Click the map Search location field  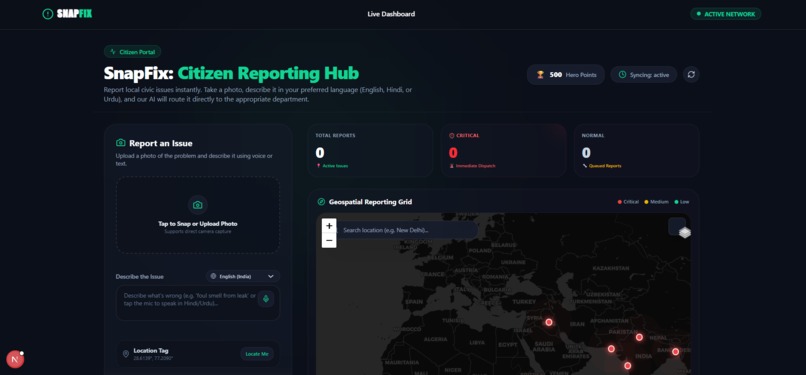pos(407,230)
